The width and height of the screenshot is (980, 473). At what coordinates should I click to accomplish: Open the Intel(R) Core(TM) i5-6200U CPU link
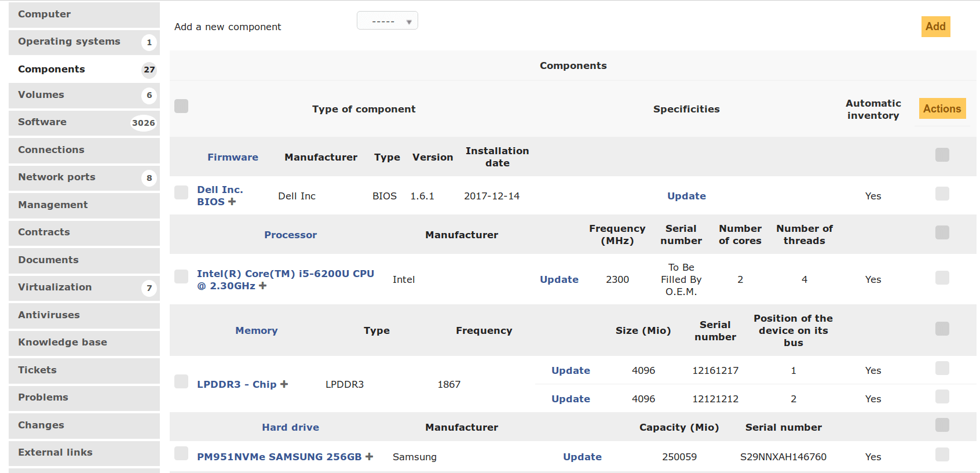[285, 279]
